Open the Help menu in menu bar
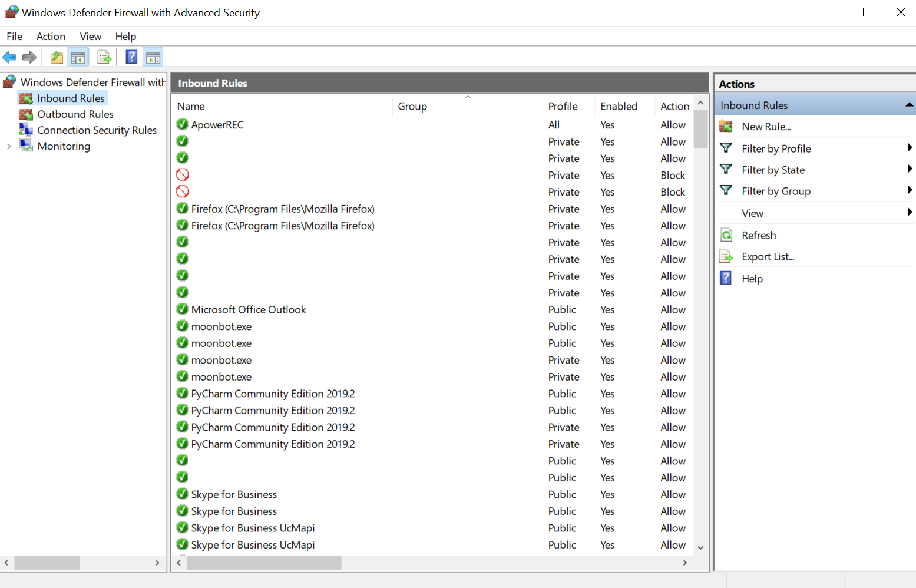916x588 pixels. [125, 37]
